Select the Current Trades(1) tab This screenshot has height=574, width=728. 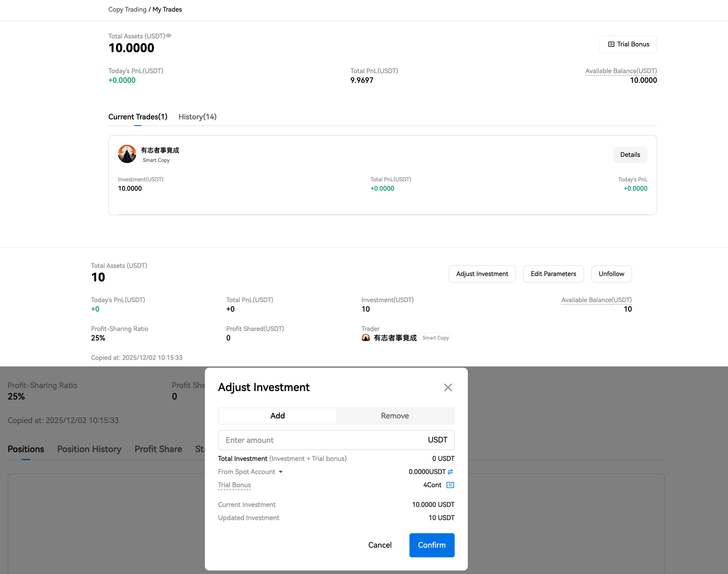click(138, 117)
